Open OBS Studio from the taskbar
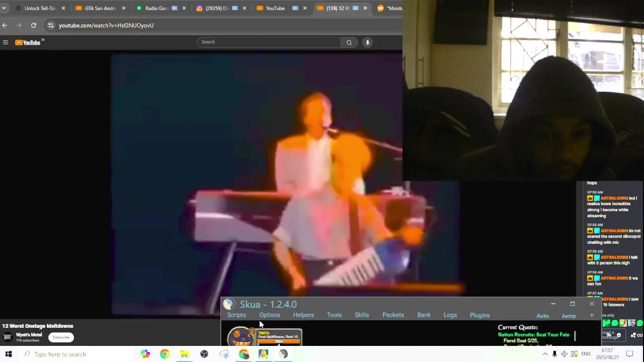644x362 pixels. coord(204,354)
